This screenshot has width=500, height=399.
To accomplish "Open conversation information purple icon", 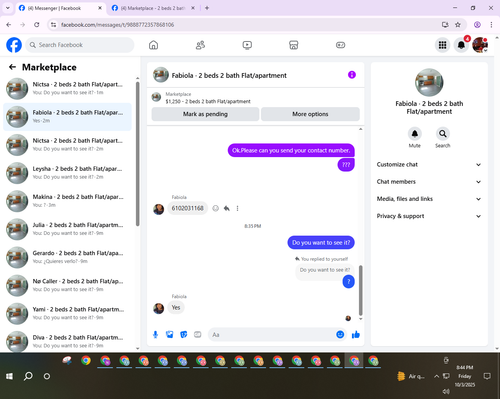I will [352, 75].
